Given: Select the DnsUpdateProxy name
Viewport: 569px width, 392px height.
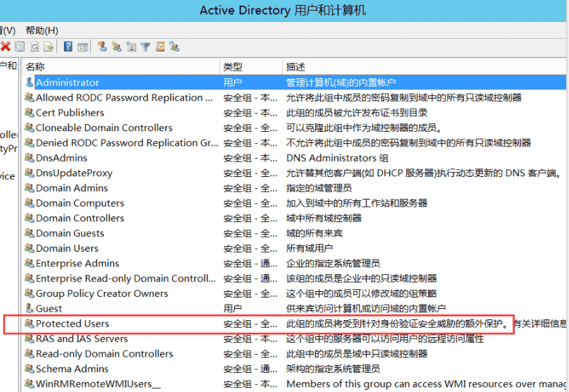Looking at the screenshot, I should (x=74, y=173).
